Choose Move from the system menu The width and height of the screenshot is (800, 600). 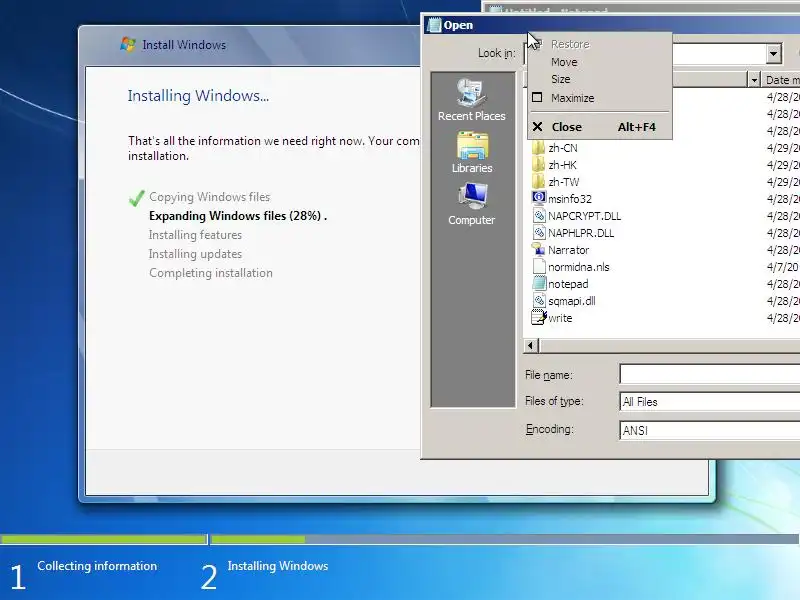(x=599, y=62)
